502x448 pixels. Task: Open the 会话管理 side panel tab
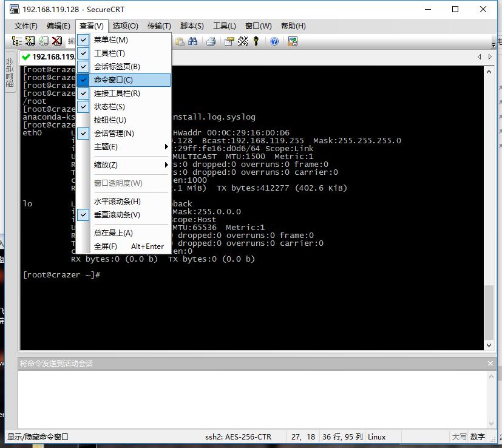(x=10, y=73)
